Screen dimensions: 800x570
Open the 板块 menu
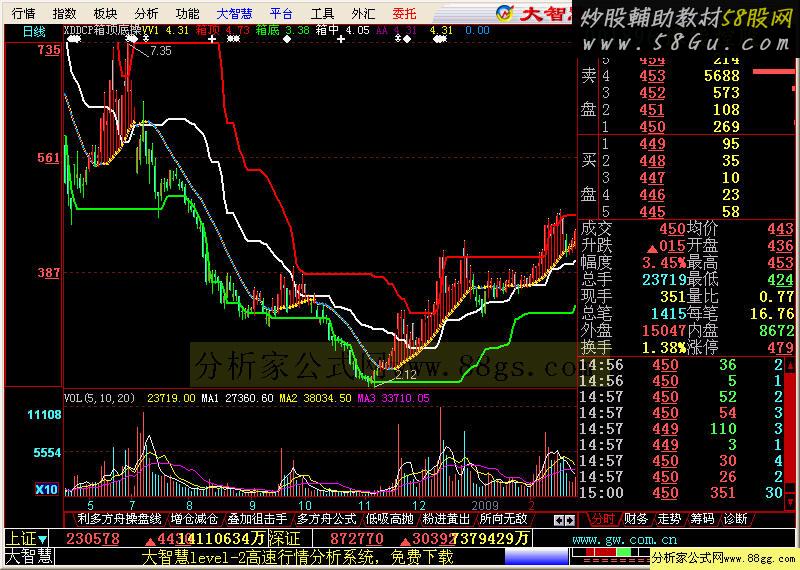[x=105, y=13]
